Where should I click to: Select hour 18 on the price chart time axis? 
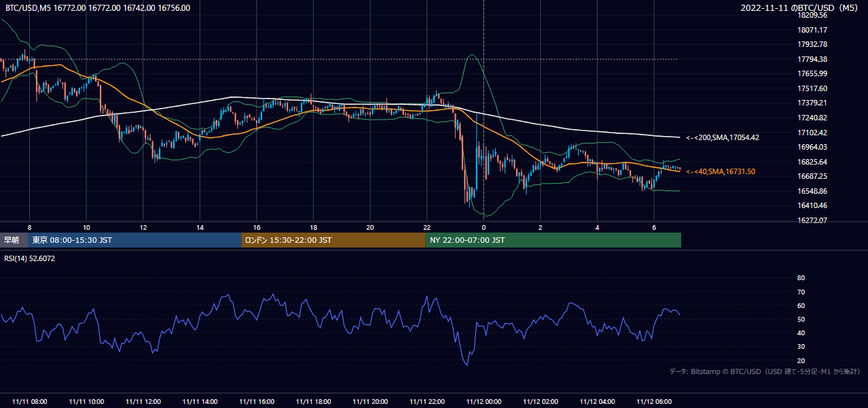coord(313,227)
